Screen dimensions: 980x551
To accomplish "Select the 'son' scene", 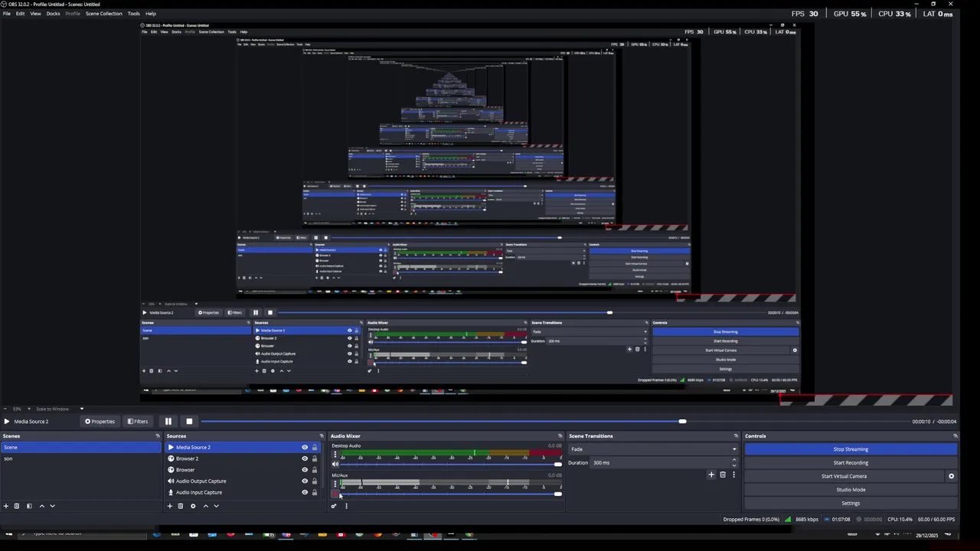I will pos(80,458).
